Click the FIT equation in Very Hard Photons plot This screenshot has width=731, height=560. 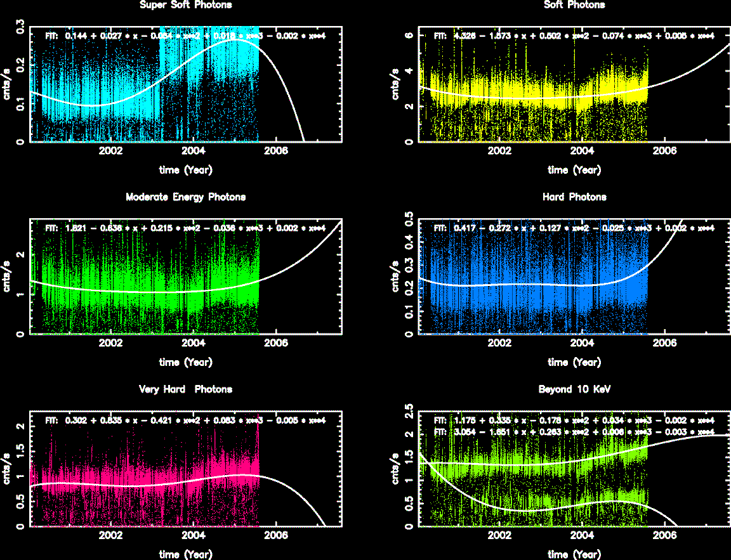[185, 420]
